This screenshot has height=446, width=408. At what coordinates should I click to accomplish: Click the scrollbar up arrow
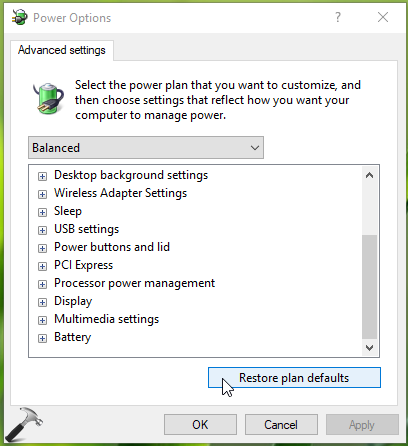click(369, 175)
